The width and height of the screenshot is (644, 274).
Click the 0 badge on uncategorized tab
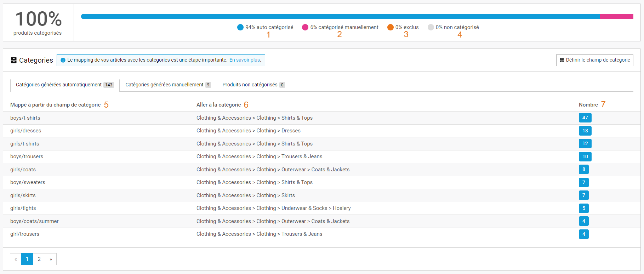point(282,85)
